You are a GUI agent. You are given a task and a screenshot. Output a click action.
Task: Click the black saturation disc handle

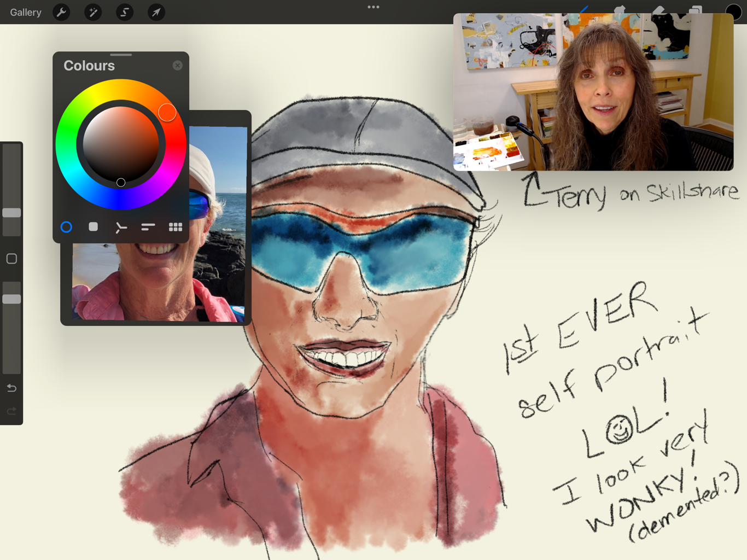(x=121, y=183)
